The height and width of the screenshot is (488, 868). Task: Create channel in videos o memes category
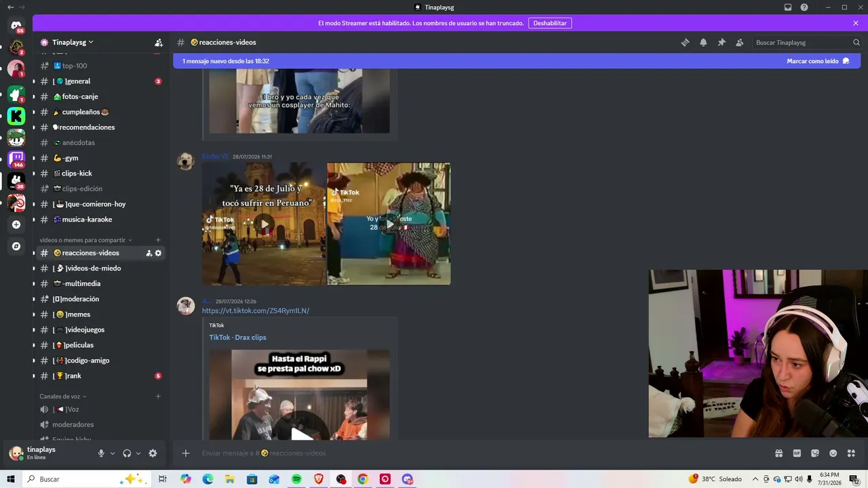158,240
